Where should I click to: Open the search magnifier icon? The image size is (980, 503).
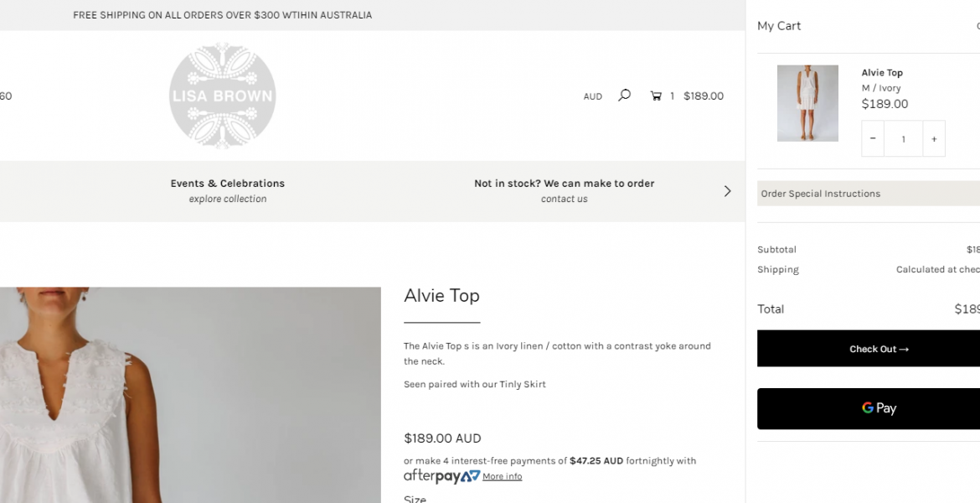624,96
